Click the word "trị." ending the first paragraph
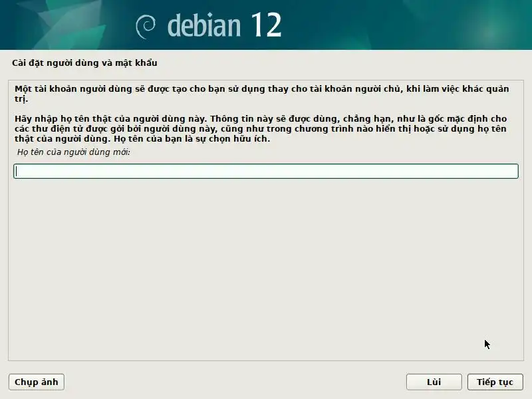This screenshot has width=532, height=399. pos(21,99)
